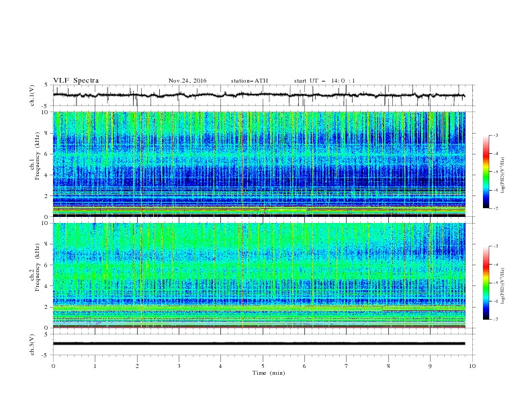Click the ch.3 voltage waveform trace
The width and height of the screenshot is (532, 411).
click(259, 344)
